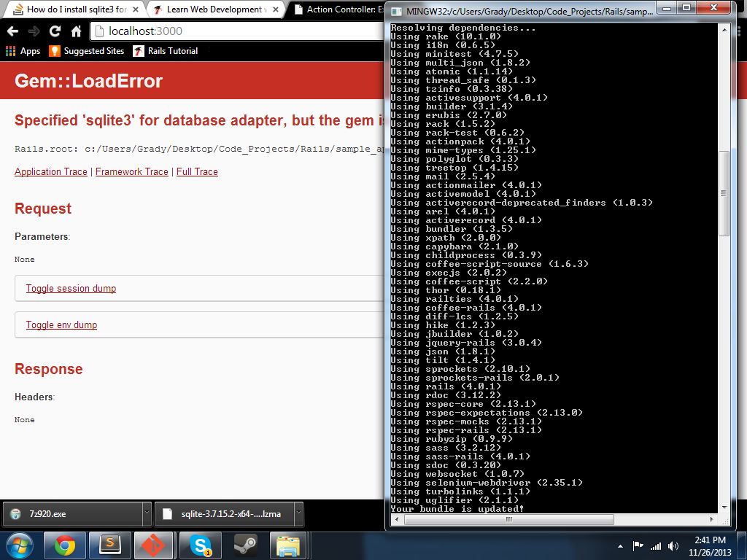
Task: Open the Windows Start menu
Action: point(19,545)
